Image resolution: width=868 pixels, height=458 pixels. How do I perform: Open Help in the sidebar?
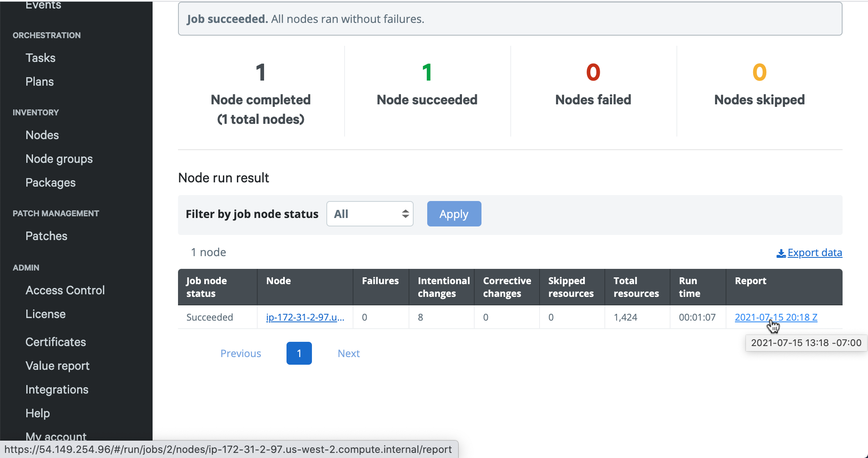pyautogui.click(x=37, y=413)
